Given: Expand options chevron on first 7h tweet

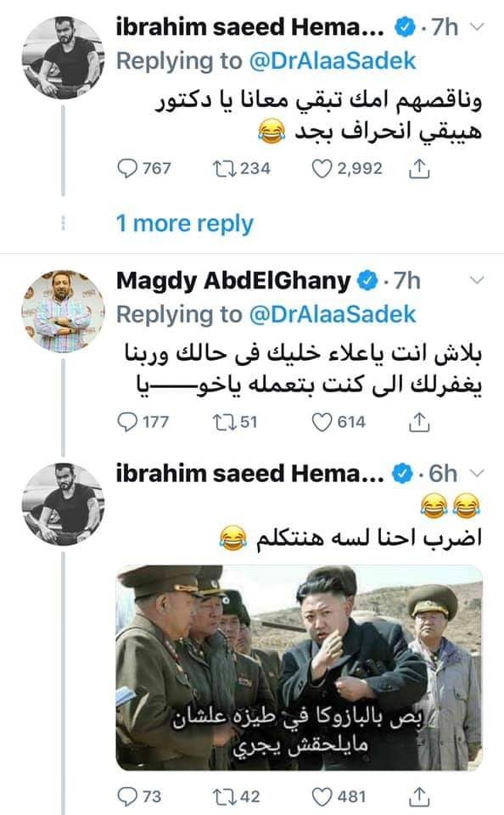Looking at the screenshot, I should pyautogui.click(x=477, y=27).
